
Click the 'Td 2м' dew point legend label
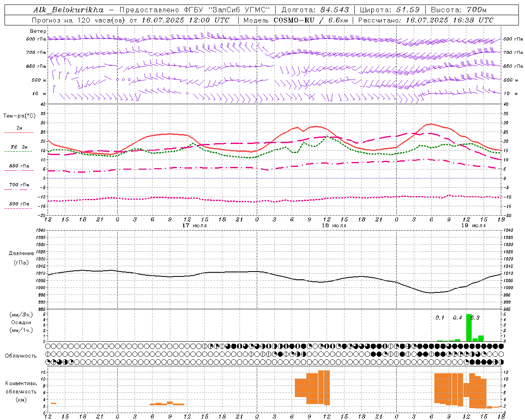click(19, 147)
